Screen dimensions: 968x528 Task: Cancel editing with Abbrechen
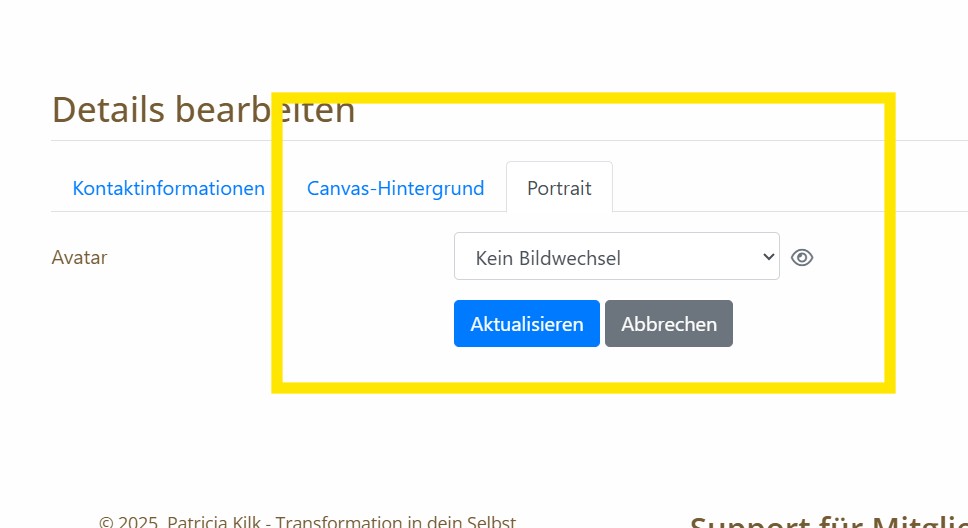(668, 324)
